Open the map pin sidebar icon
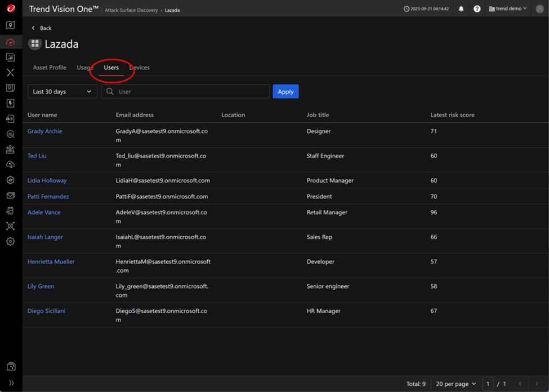Image resolution: width=549 pixels, height=392 pixels. point(11,25)
